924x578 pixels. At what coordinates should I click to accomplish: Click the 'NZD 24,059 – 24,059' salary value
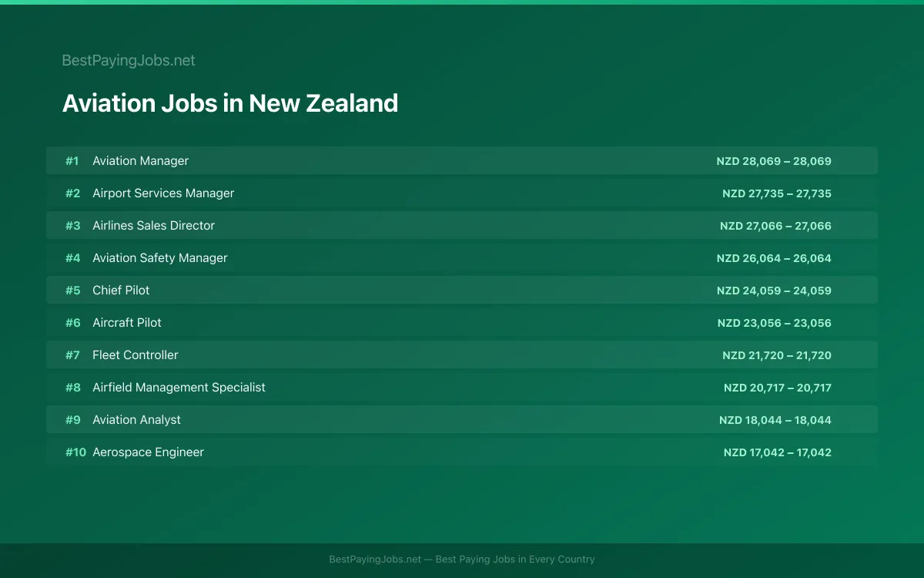(774, 291)
